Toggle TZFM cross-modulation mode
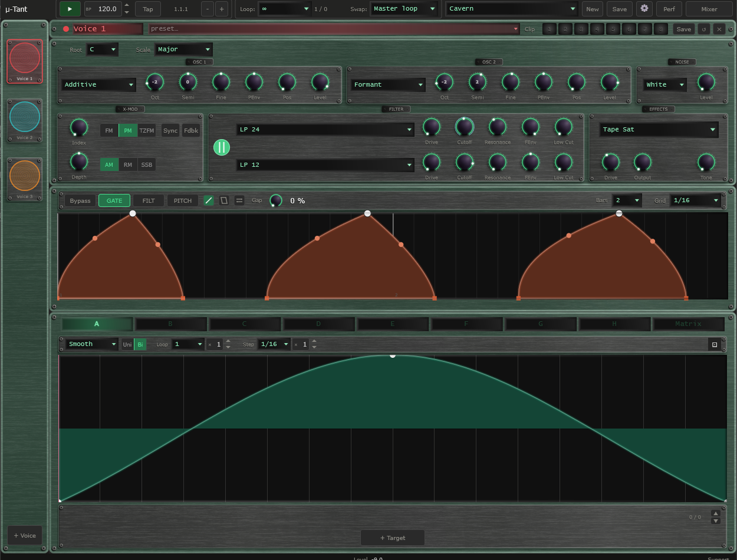 pyautogui.click(x=147, y=130)
